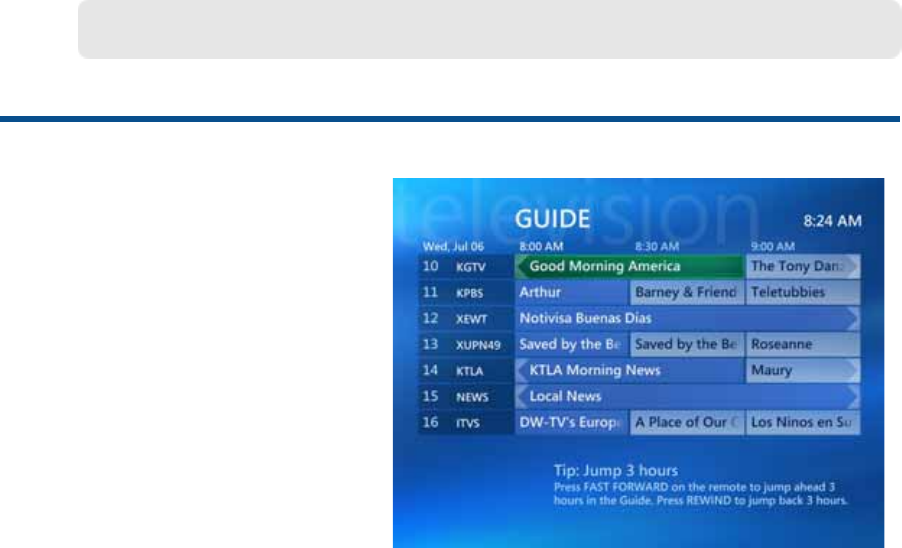Click the 8:00 AM time header

tap(541, 246)
